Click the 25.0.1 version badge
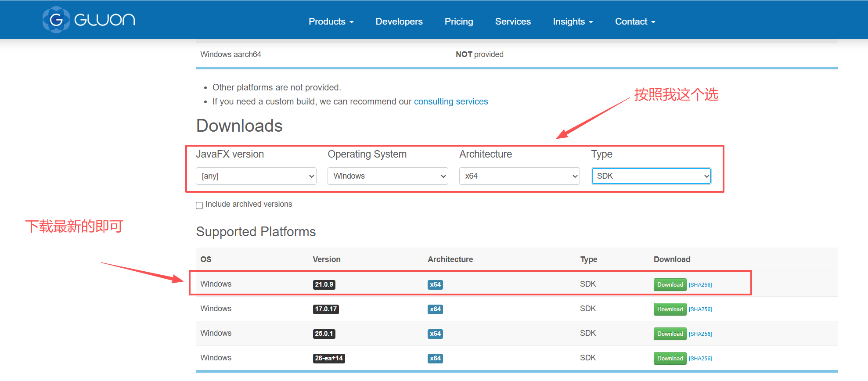 tap(324, 334)
